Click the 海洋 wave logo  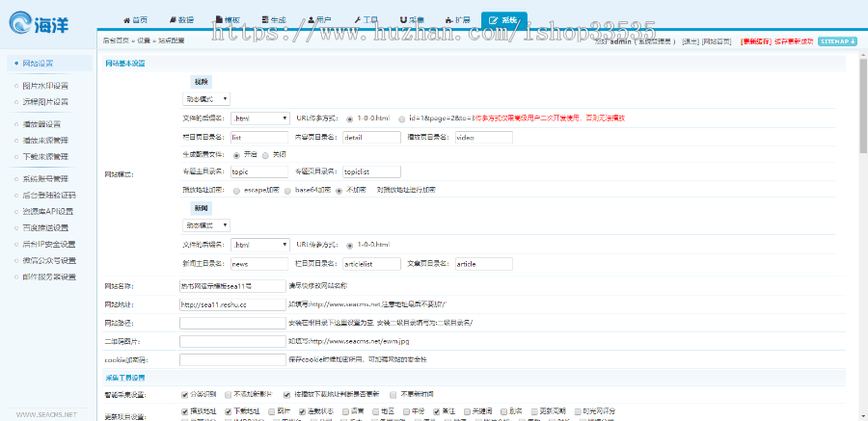[x=21, y=24]
